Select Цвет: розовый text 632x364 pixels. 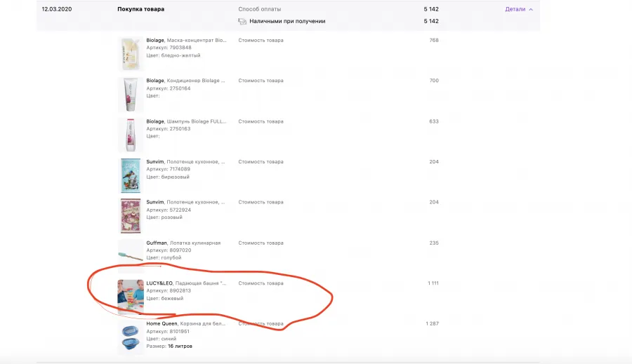(164, 217)
